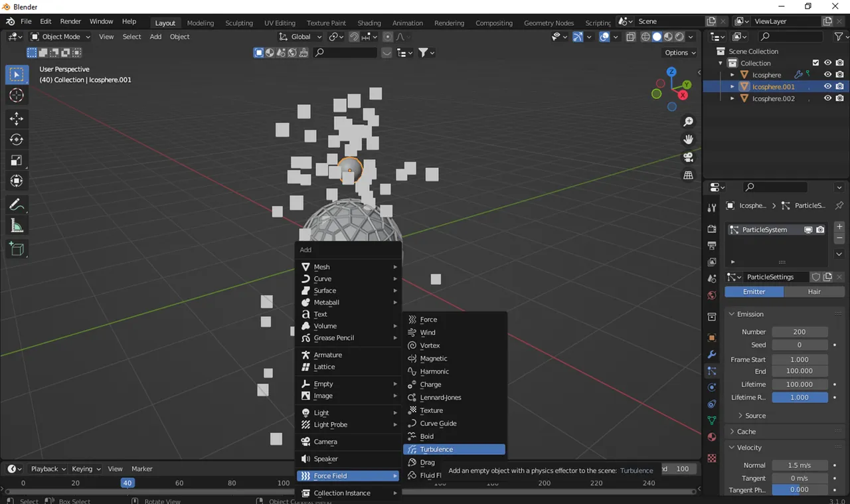850x504 pixels.
Task: Collapse the Velocity panel
Action: click(x=749, y=448)
